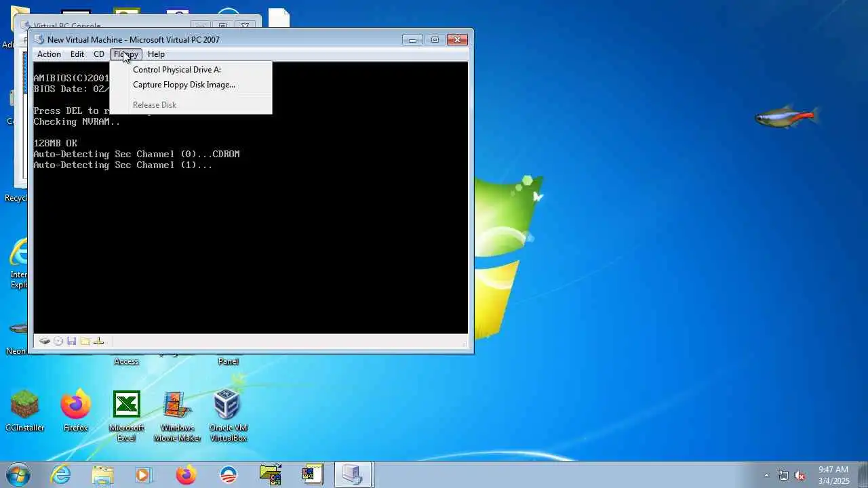Image resolution: width=868 pixels, height=488 pixels.
Task: Select the Firefox desktop shortcut
Action: (x=76, y=411)
